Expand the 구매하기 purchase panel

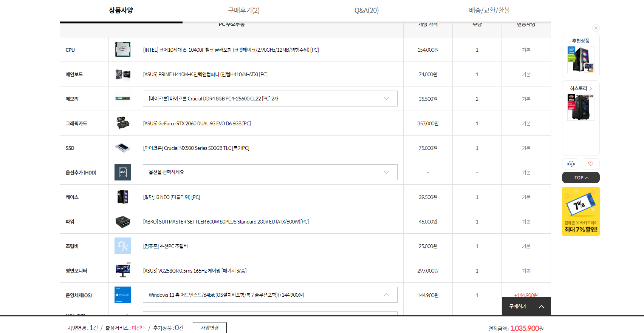point(526,306)
